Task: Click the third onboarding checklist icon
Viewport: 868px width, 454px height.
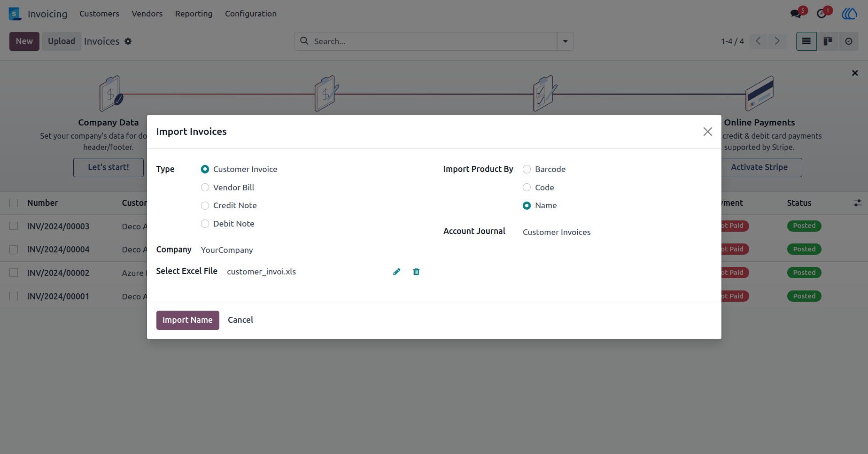Action: click(545, 94)
